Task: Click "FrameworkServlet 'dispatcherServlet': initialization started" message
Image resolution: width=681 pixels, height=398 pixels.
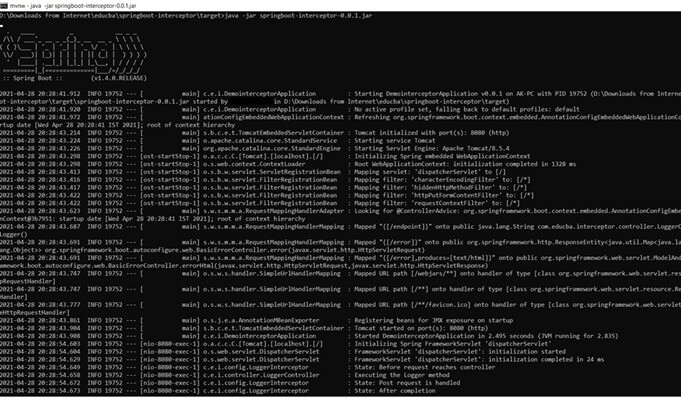Action: click(x=460, y=352)
